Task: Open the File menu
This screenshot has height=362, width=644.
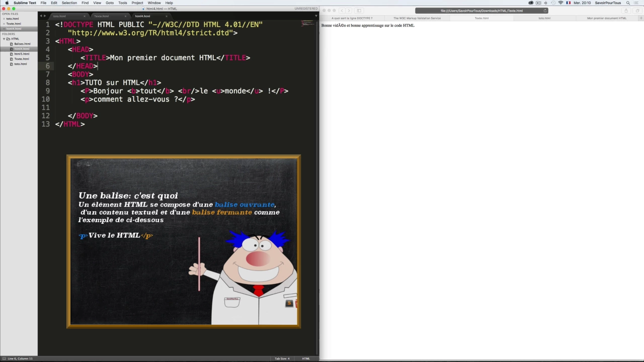Action: point(44,3)
